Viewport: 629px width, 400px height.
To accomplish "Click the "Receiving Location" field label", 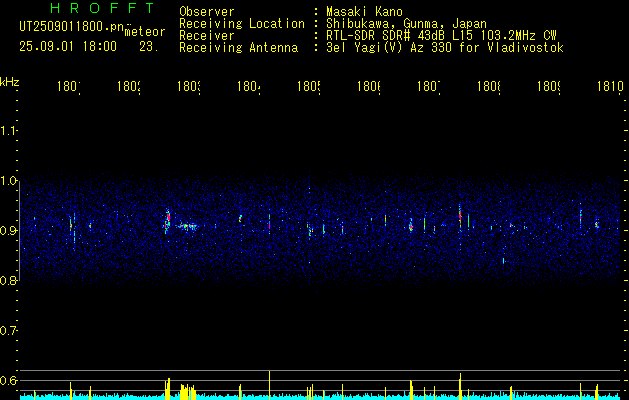I will 242,24.
